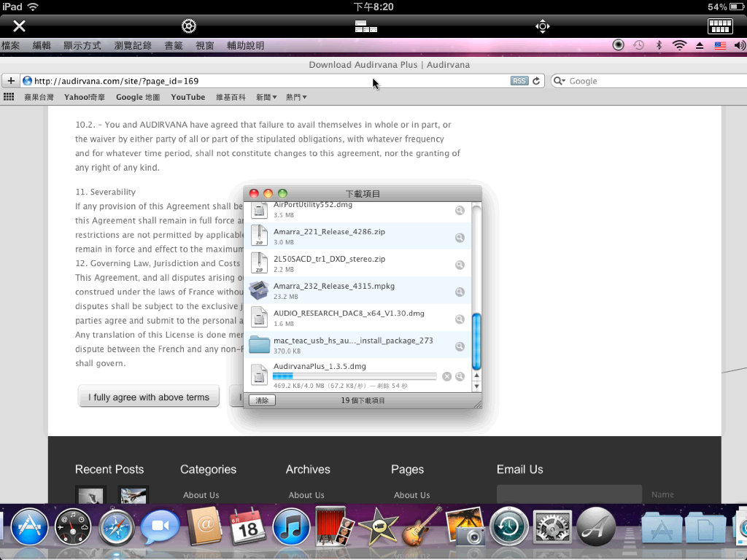Image resolution: width=747 pixels, height=560 pixels.
Task: Close the remote session with the X icon
Action: pos(19,26)
